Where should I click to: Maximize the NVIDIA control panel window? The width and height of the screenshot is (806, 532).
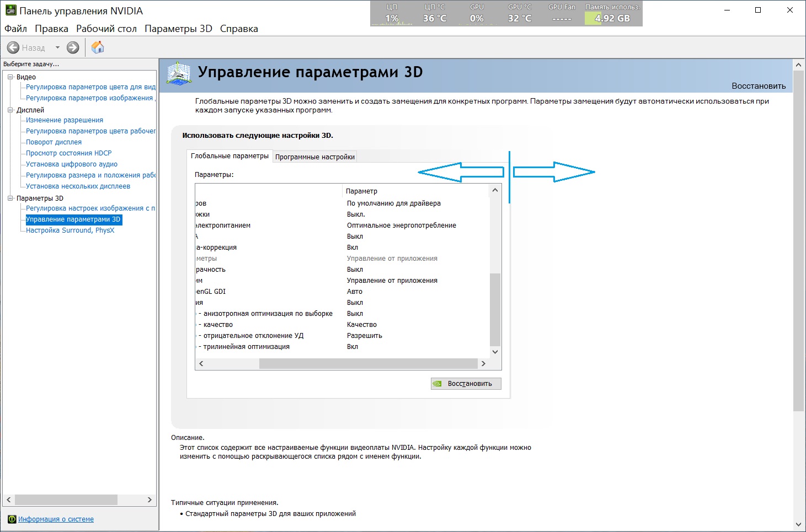758,10
